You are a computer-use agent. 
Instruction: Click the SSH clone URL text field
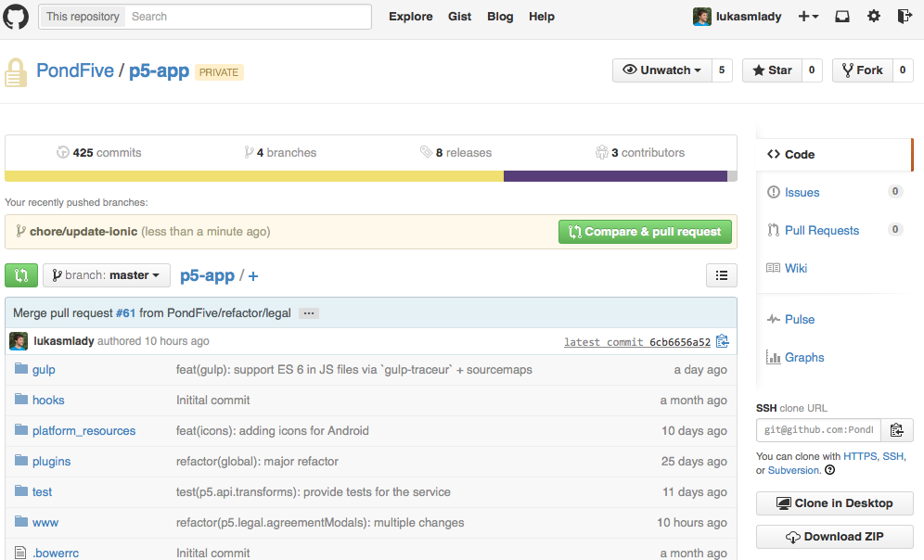[x=818, y=430]
